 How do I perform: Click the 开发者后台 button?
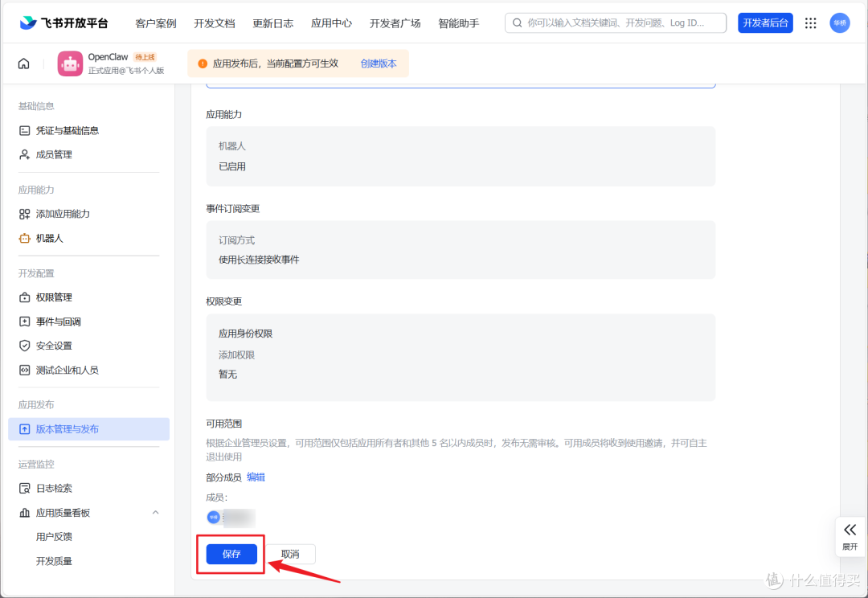click(765, 23)
